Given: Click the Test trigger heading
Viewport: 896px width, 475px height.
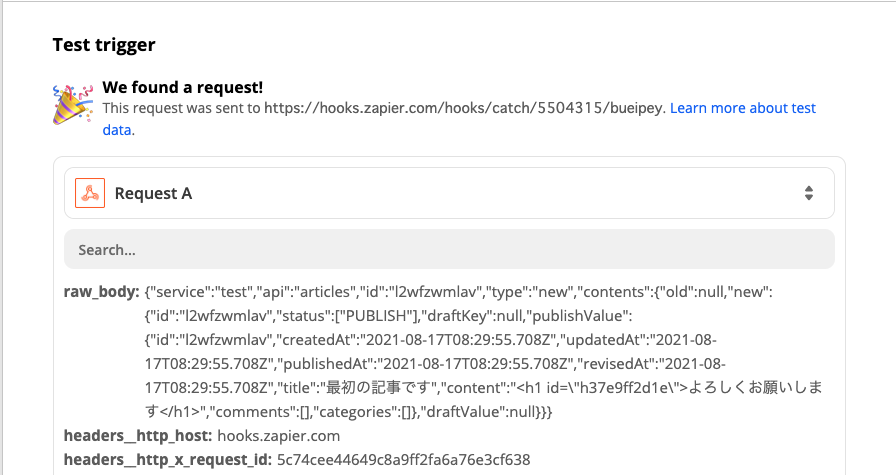Looking at the screenshot, I should [104, 44].
